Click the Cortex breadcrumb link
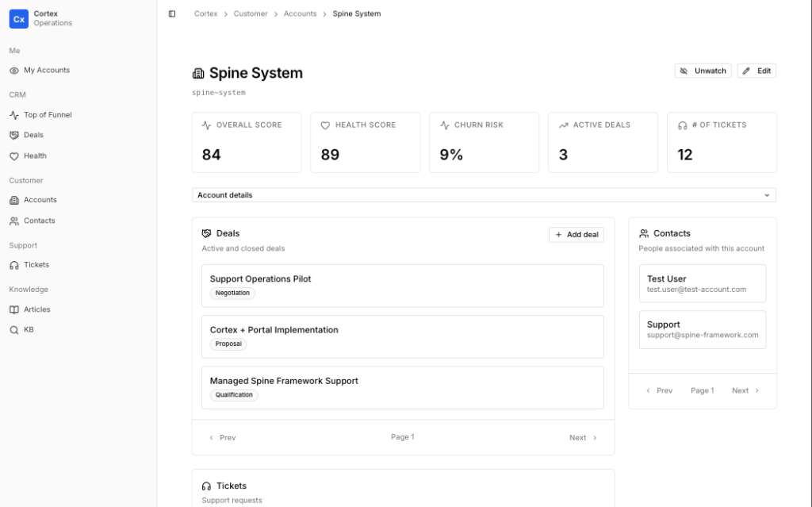This screenshot has height=507, width=812. pyautogui.click(x=205, y=14)
